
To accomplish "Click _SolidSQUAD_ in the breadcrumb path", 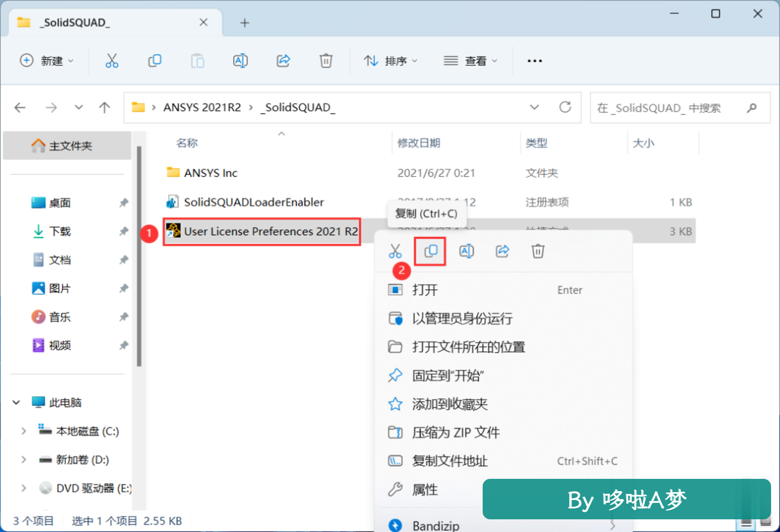I will 298,107.
